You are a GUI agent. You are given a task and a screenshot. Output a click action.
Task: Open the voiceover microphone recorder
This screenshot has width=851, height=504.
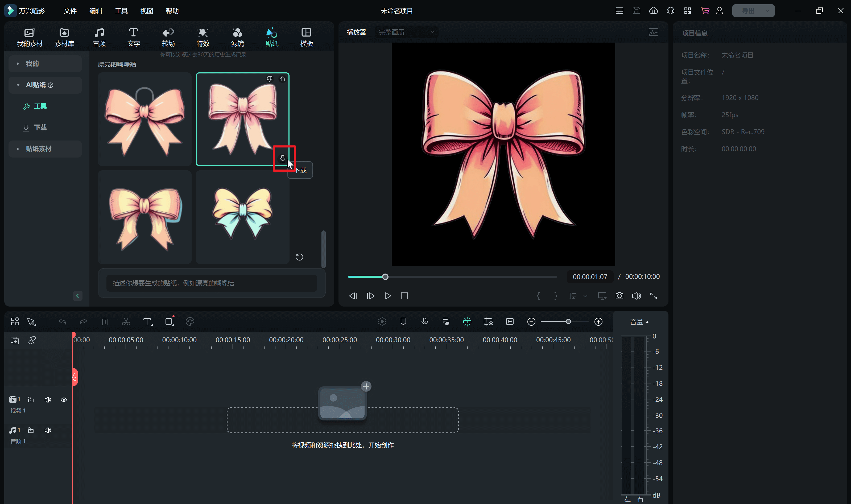(x=424, y=322)
